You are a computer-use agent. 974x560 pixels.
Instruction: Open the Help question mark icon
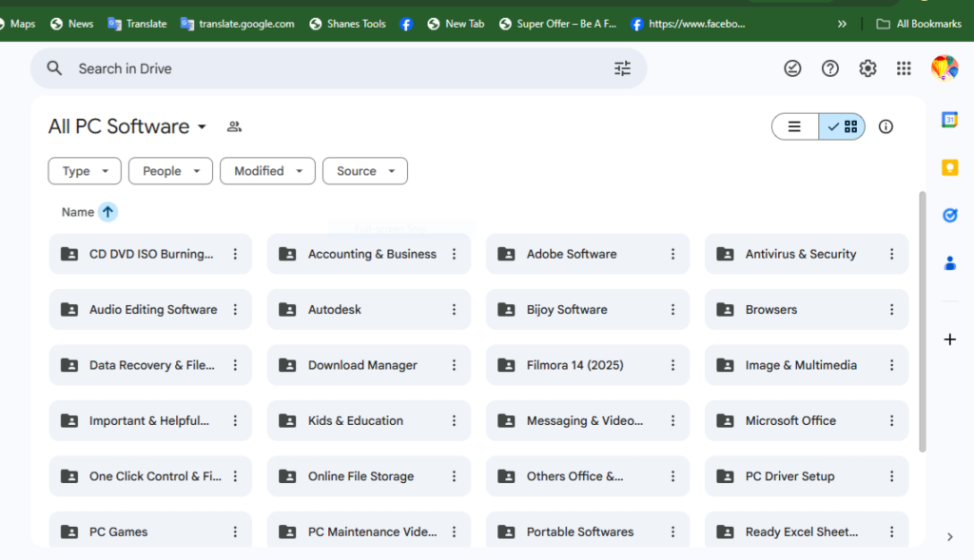[x=830, y=68]
